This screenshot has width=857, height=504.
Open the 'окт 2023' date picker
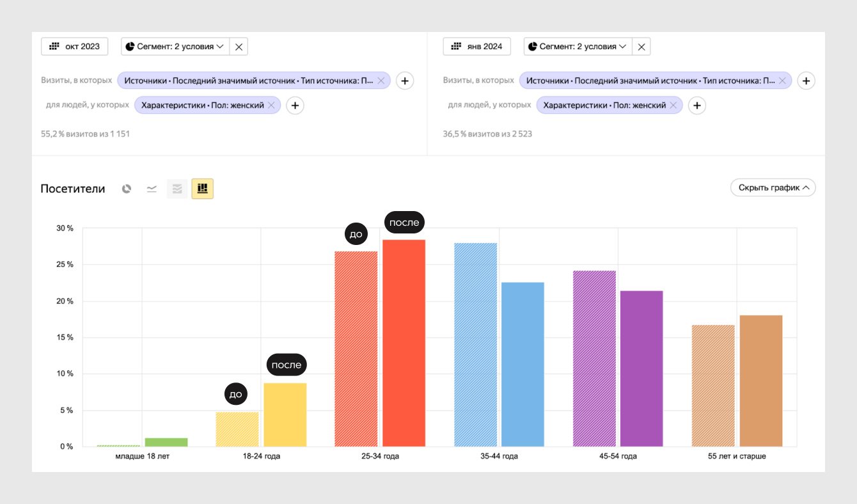(x=75, y=47)
